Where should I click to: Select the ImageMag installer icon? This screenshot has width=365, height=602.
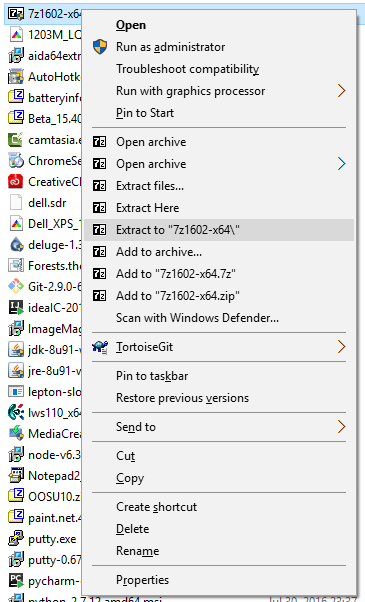(16, 329)
